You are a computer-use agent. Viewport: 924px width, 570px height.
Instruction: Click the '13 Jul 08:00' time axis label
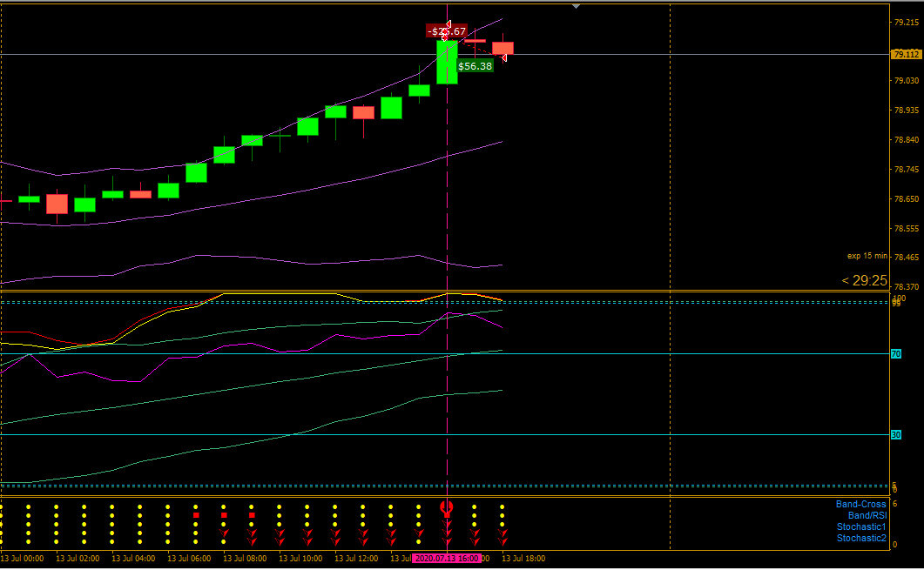point(245,558)
